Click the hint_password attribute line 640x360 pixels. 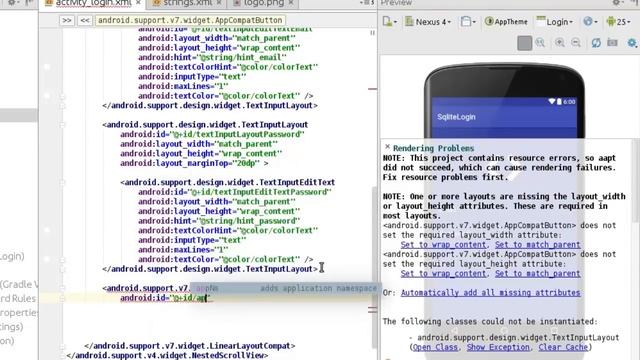coord(219,221)
